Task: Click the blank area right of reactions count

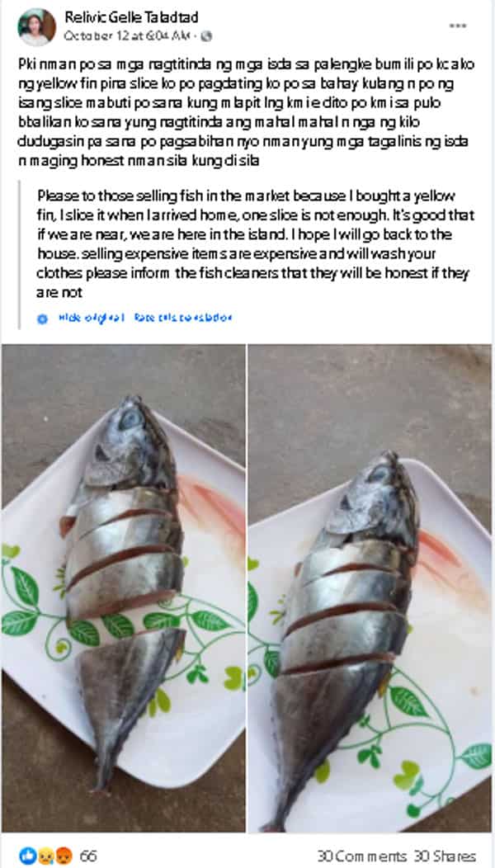Action: (206, 856)
